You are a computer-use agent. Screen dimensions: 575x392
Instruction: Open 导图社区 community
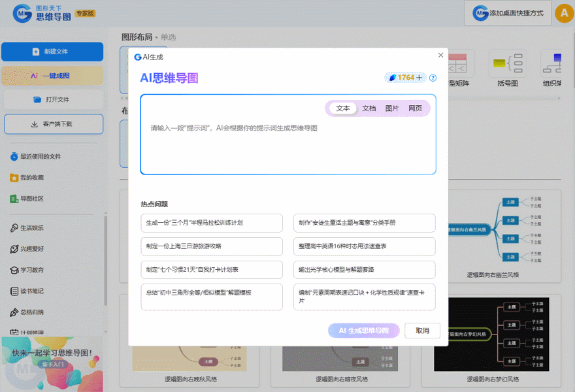click(x=27, y=199)
